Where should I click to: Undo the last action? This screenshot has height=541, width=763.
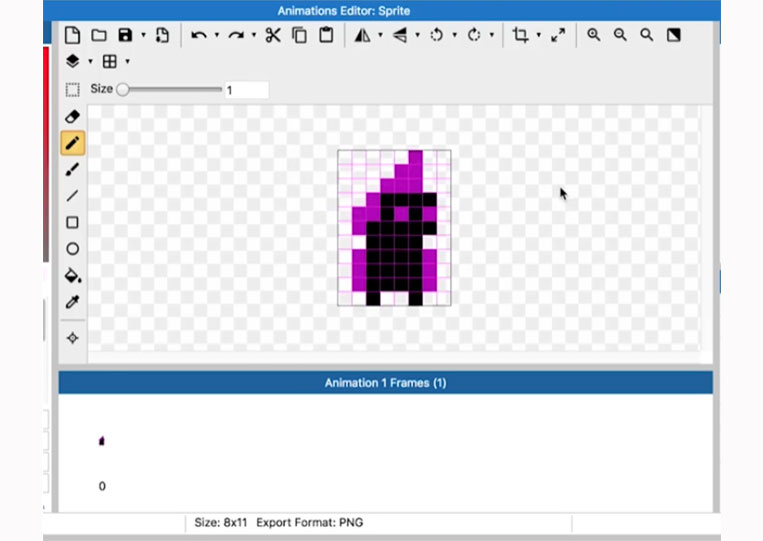point(199,35)
